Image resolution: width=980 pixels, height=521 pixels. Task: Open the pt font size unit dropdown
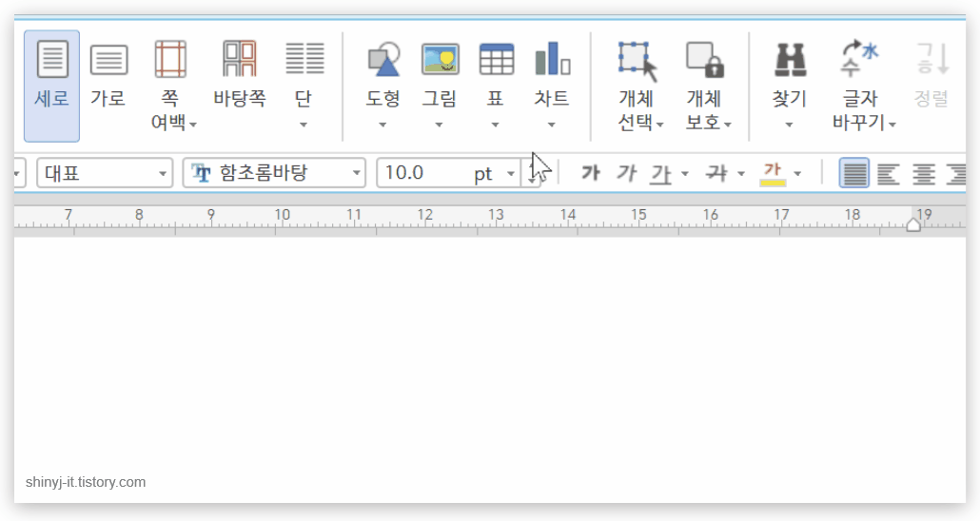click(x=511, y=173)
